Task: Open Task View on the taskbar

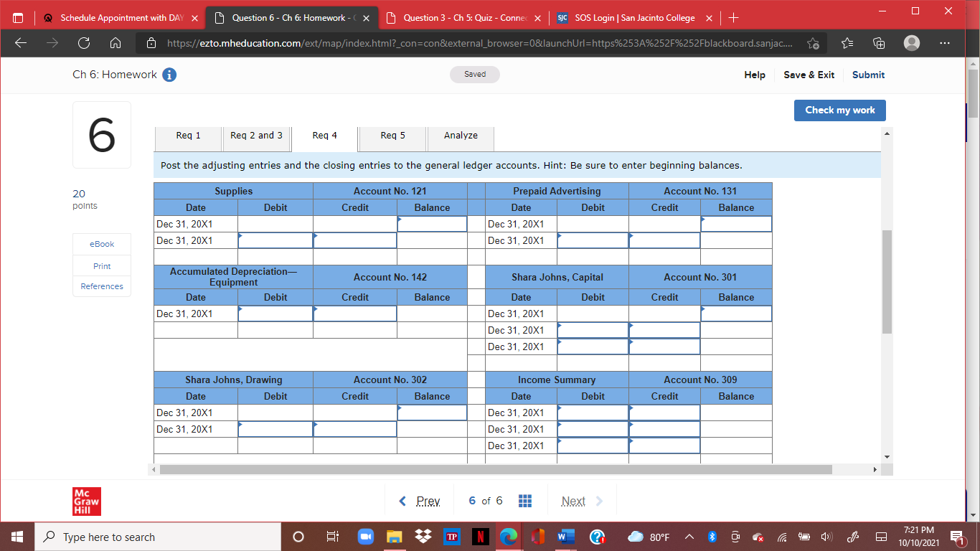Action: pyautogui.click(x=332, y=537)
